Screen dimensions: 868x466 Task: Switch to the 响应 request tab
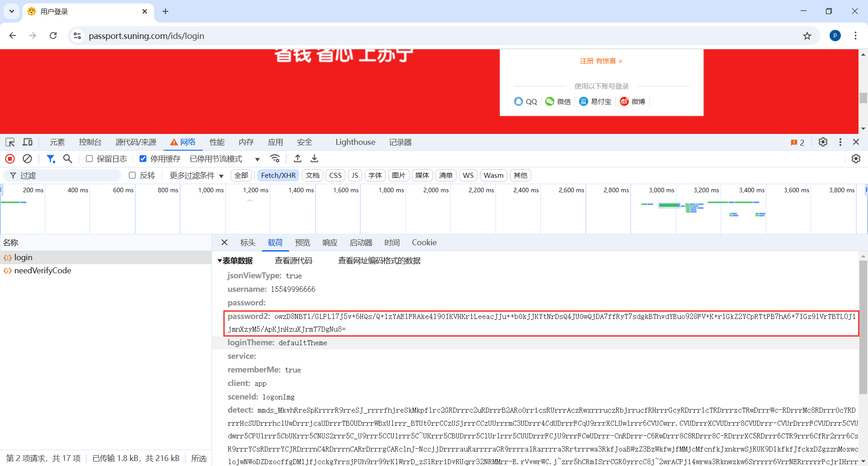[330, 243]
